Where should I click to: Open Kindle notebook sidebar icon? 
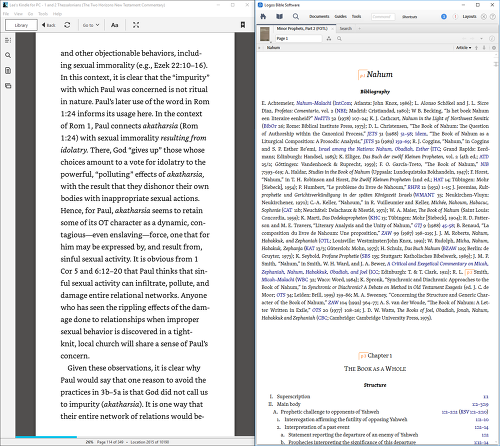pyautogui.click(x=8, y=70)
